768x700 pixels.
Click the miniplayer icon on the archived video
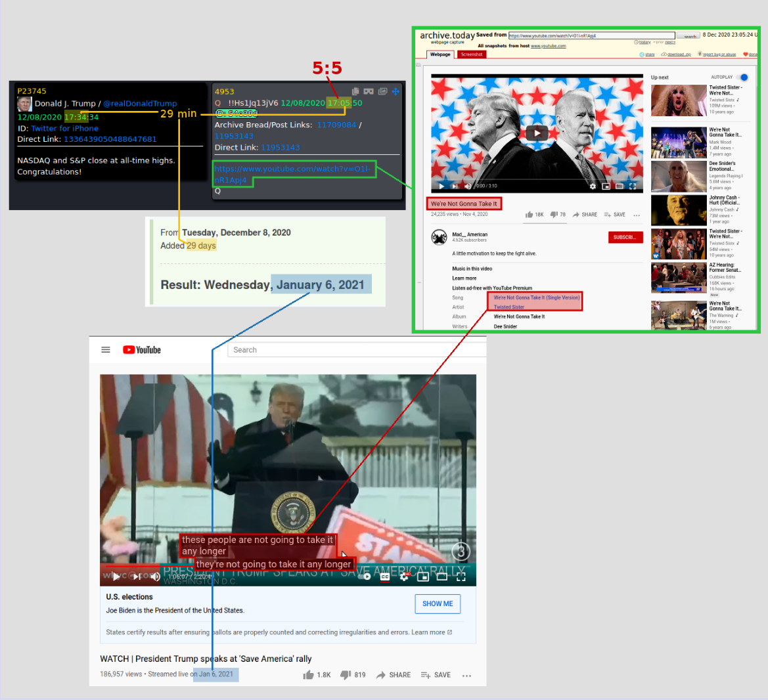(606, 186)
